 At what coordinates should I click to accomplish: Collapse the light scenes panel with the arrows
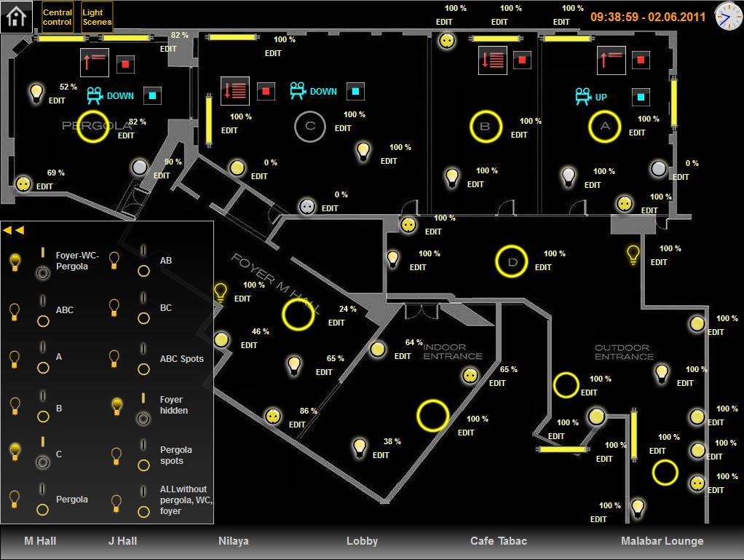coord(13,230)
